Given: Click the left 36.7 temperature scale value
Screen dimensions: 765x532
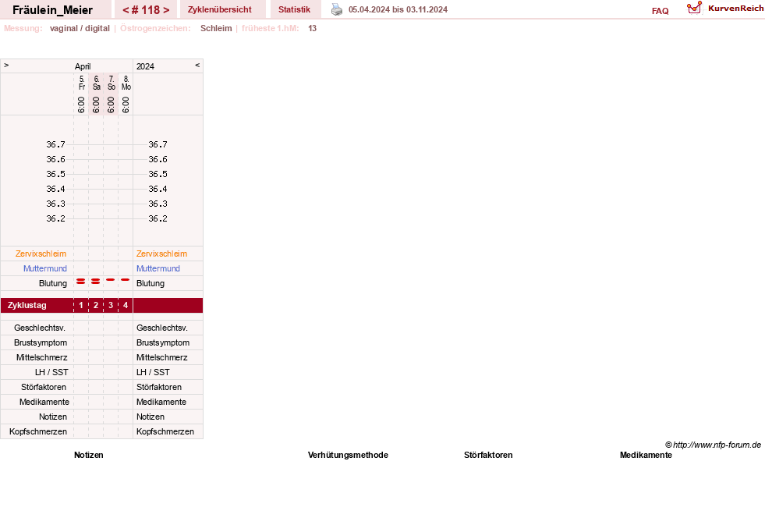Looking at the screenshot, I should pos(55,144).
